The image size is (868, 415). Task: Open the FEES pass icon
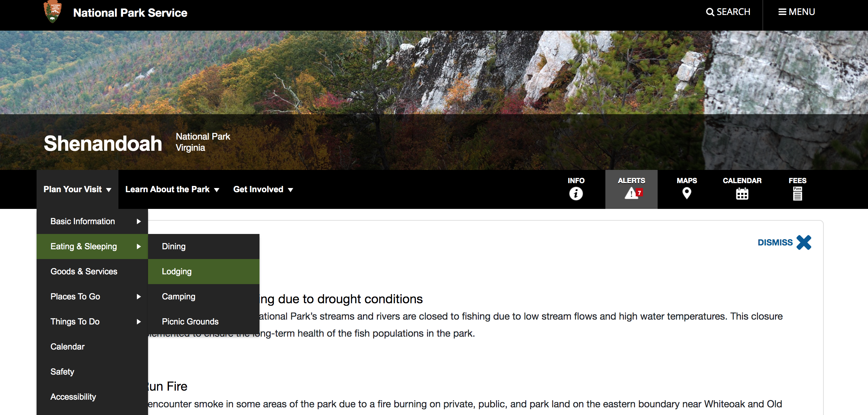pos(797,194)
